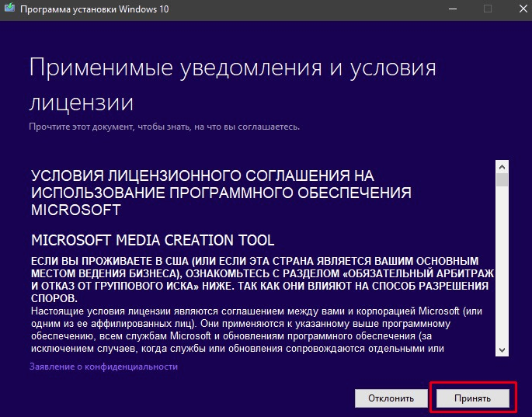Click the license text scroll down arrow
This screenshot has width=532, height=417.
[x=502, y=349]
